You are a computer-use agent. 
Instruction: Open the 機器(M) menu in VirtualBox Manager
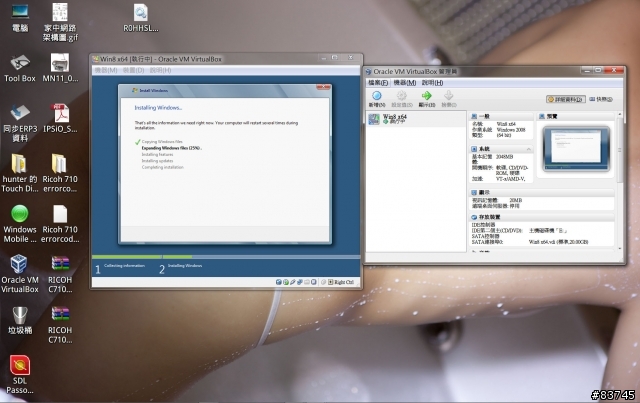(404, 83)
